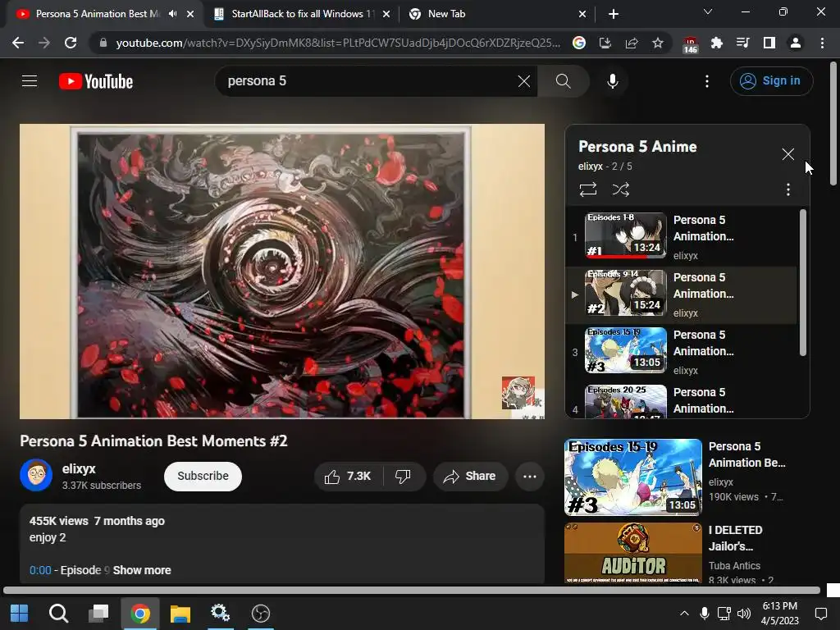Viewport: 840px width, 630px height.
Task: Jump to 0:00 timestamp link
Action: [40, 570]
